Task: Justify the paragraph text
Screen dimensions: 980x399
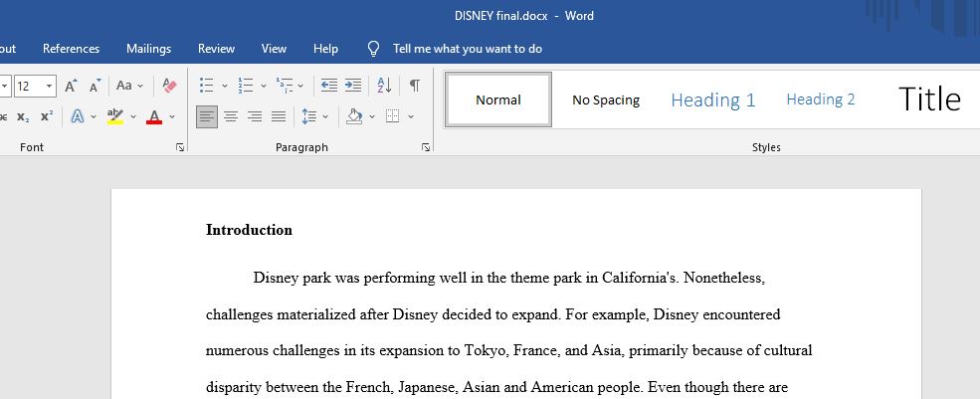Action: point(279,117)
